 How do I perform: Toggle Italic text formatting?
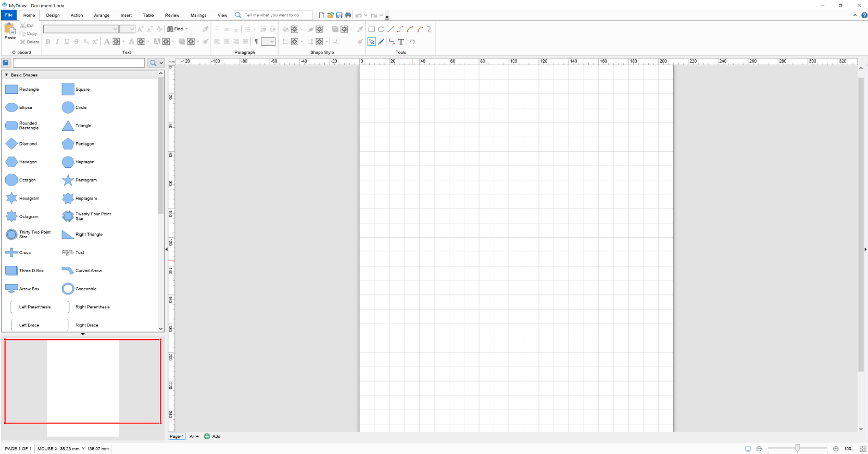57,42
